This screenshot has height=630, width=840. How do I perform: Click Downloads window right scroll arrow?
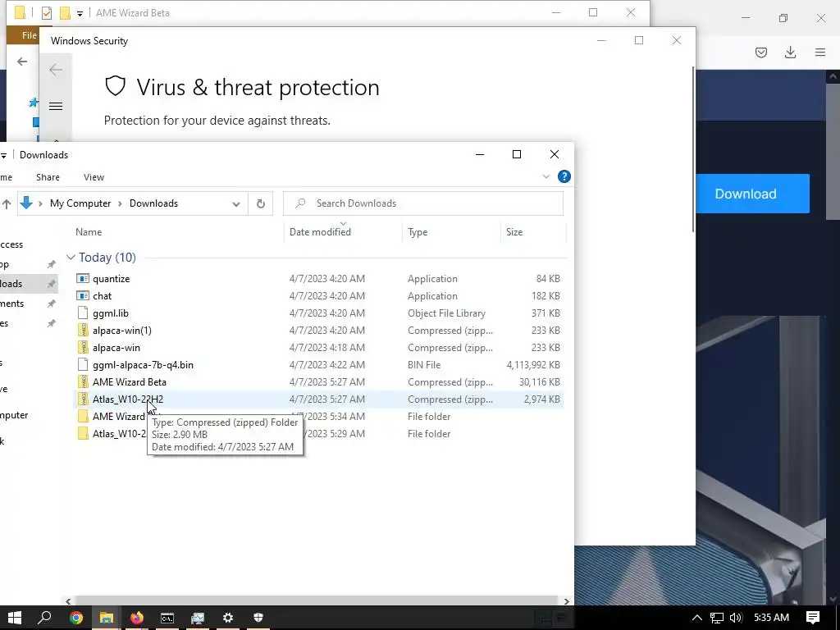coord(566,601)
